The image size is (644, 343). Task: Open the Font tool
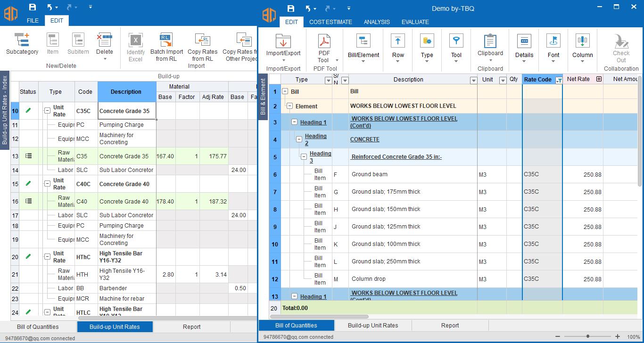553,42
